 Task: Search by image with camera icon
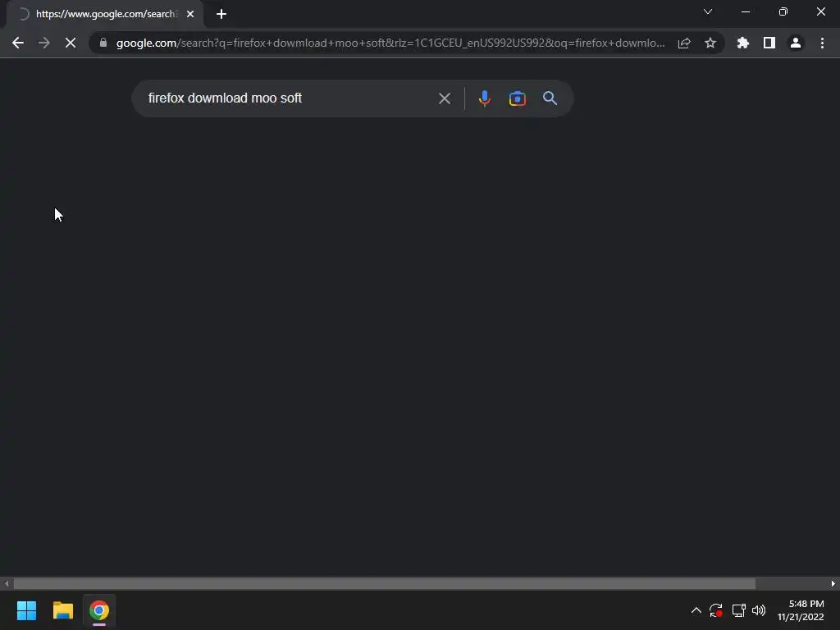[517, 98]
